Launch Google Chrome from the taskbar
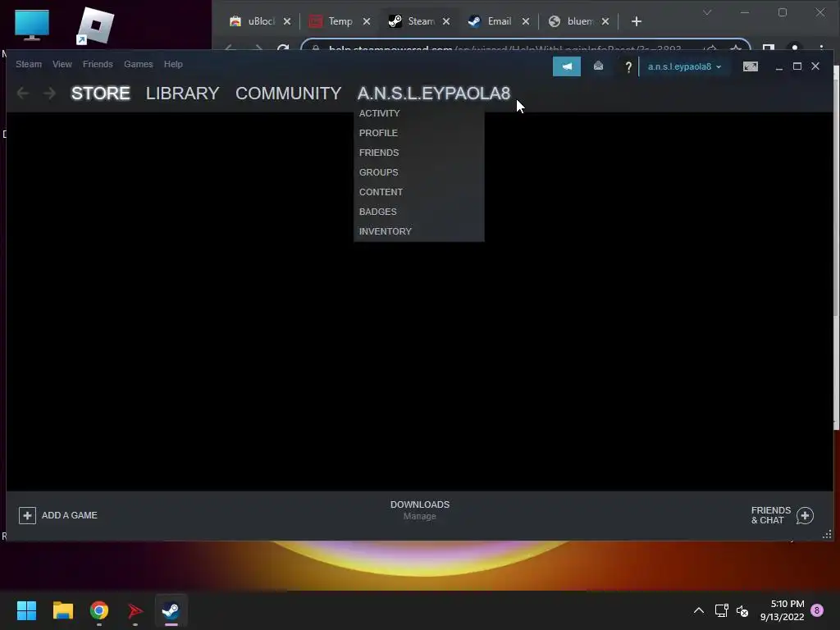The width and height of the screenshot is (840, 630). click(x=99, y=610)
